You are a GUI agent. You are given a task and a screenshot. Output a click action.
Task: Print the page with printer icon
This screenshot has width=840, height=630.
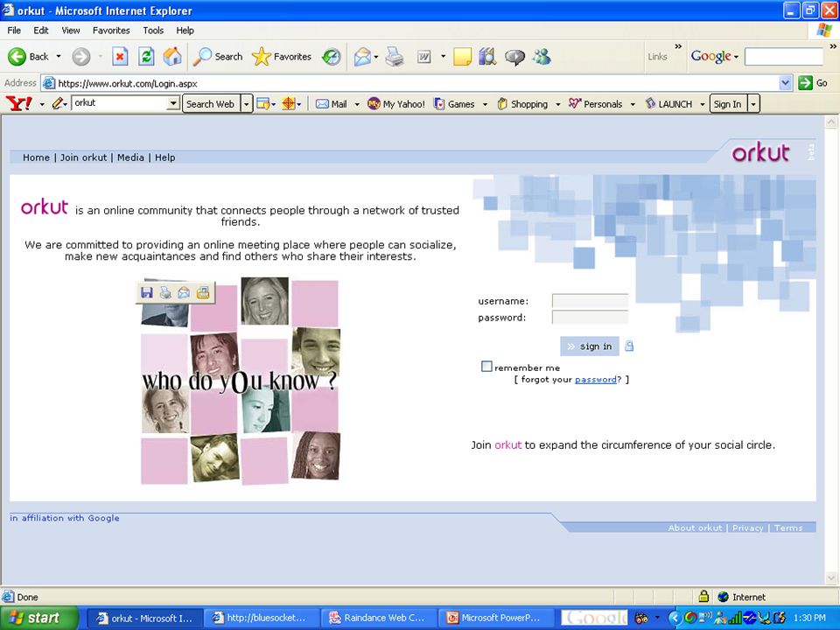point(395,56)
